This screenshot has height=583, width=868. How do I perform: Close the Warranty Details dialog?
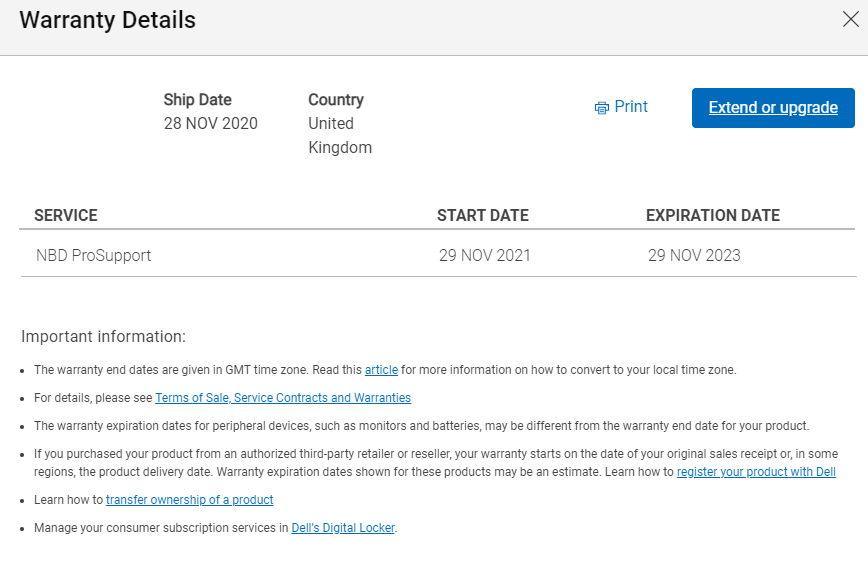pyautogui.click(x=850, y=19)
